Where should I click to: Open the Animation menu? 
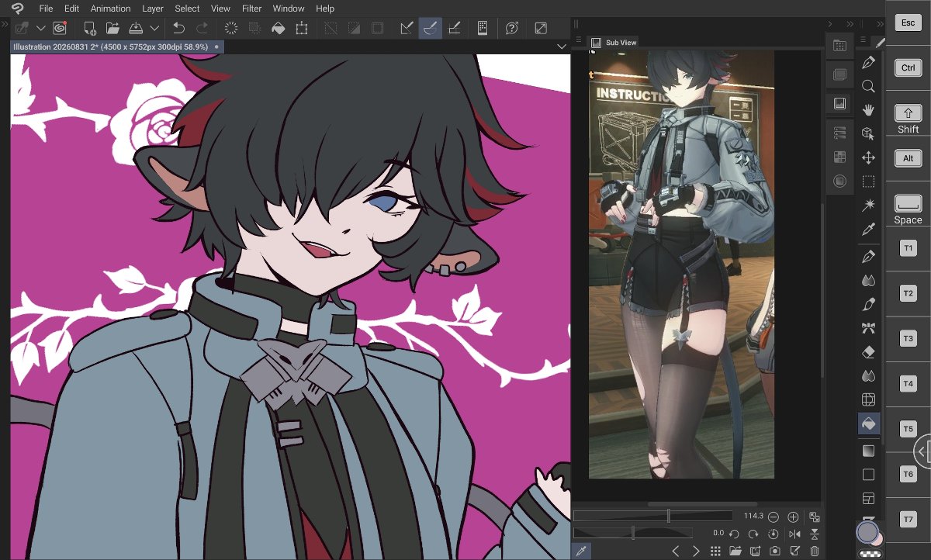pos(110,9)
